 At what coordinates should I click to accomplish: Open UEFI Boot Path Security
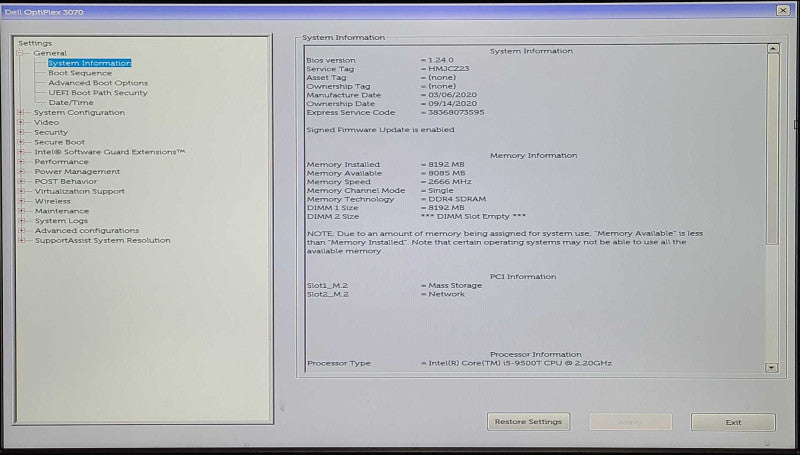tap(98, 93)
